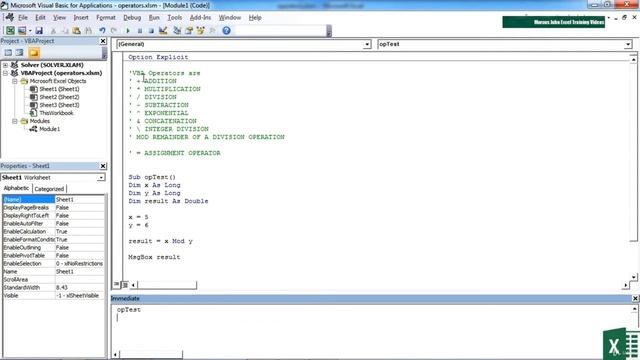Collapse the VBAProject (operators.xlsm) node

[5, 73]
